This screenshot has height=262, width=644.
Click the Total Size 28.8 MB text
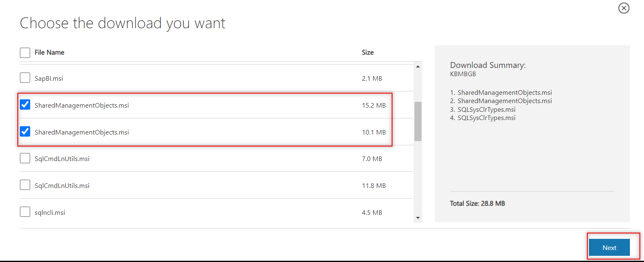click(477, 204)
